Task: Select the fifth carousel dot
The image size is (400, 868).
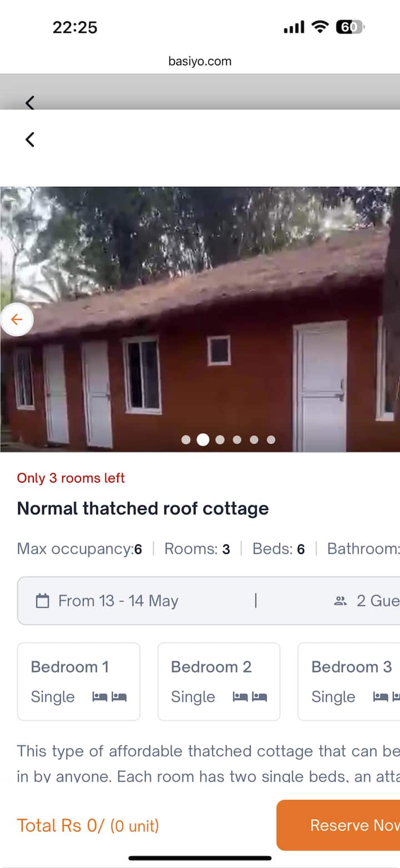Action: 254,440
